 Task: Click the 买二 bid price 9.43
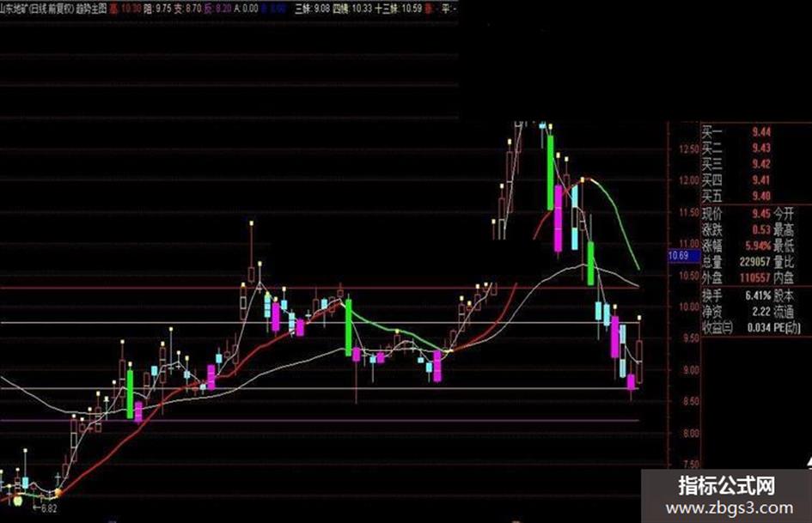pos(761,149)
